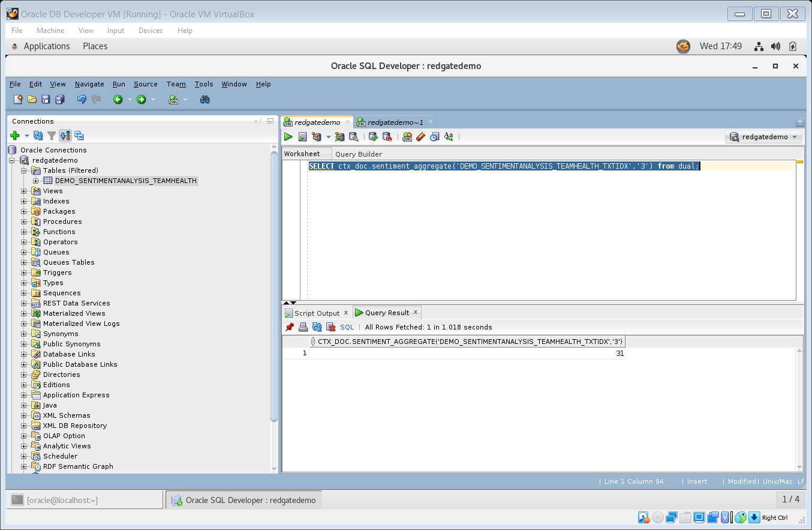This screenshot has height=530, width=812.
Task: Collapse all nodes in the Connections panel
Action: point(79,136)
